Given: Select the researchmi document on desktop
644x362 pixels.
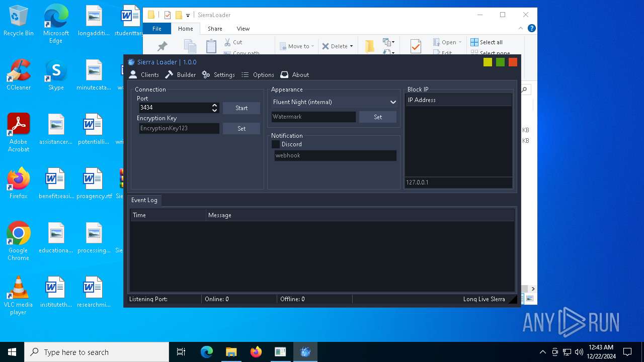Looking at the screenshot, I should point(94,292).
